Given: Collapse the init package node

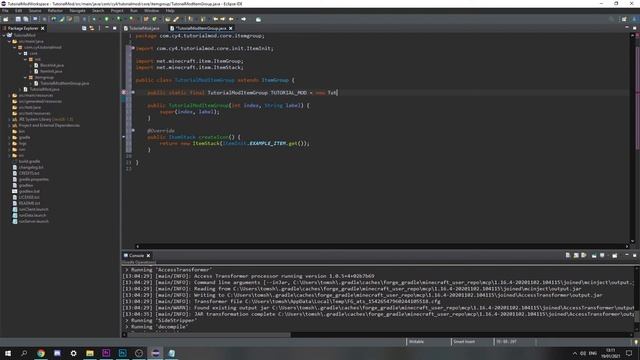Looking at the screenshot, I should point(25,60).
